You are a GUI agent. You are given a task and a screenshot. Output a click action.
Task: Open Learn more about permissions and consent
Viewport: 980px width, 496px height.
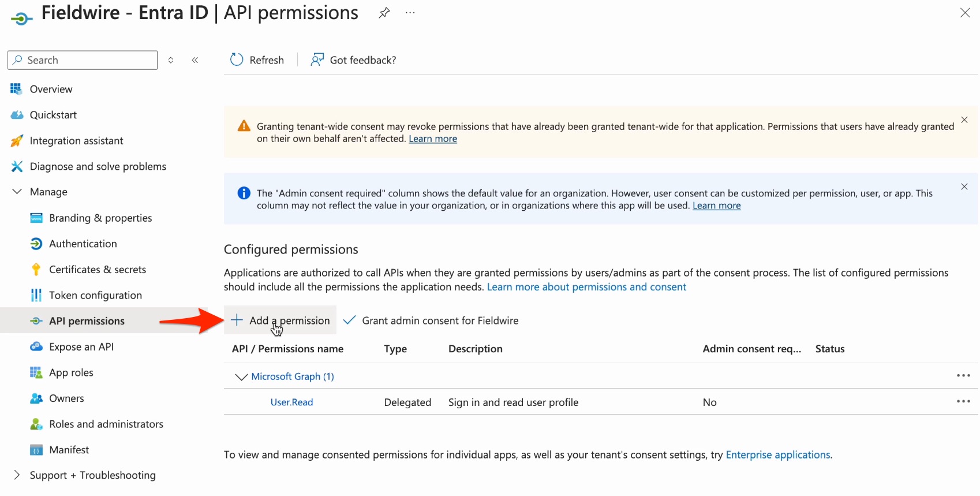pyautogui.click(x=586, y=287)
